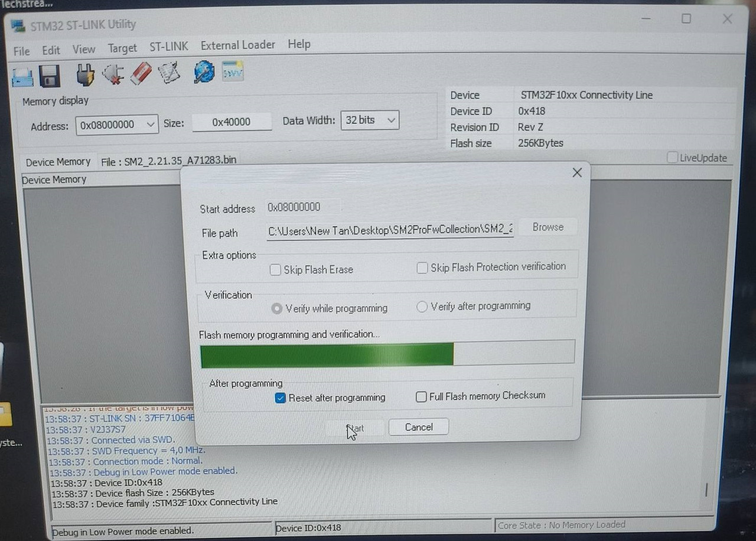Click the 'SWD Frequency = 4,0 MHz.' log line
This screenshot has width=756, height=541.
tap(126, 451)
